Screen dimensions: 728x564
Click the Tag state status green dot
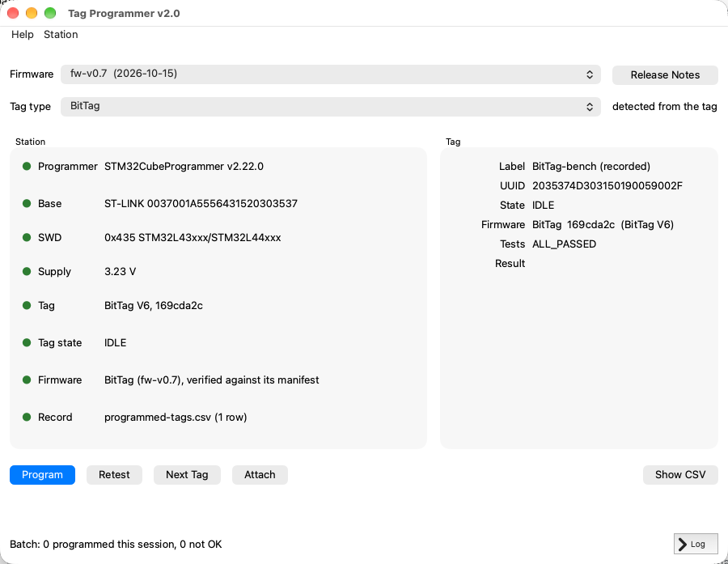[27, 342]
